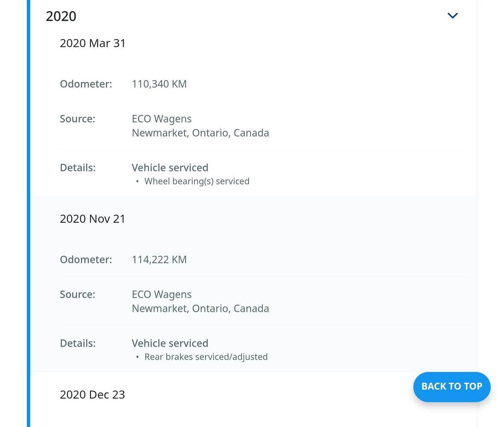Collapse the 2020 section chevron
Image resolution: width=504 pixels, height=427 pixels.
coord(452,16)
